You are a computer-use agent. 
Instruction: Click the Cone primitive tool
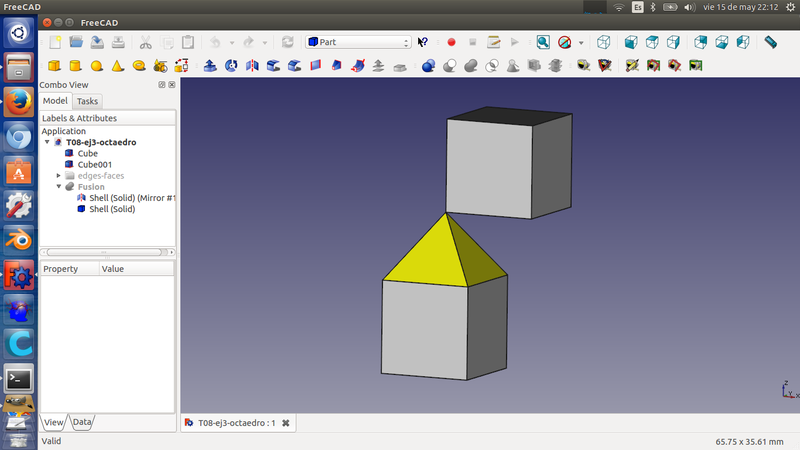pos(117,66)
